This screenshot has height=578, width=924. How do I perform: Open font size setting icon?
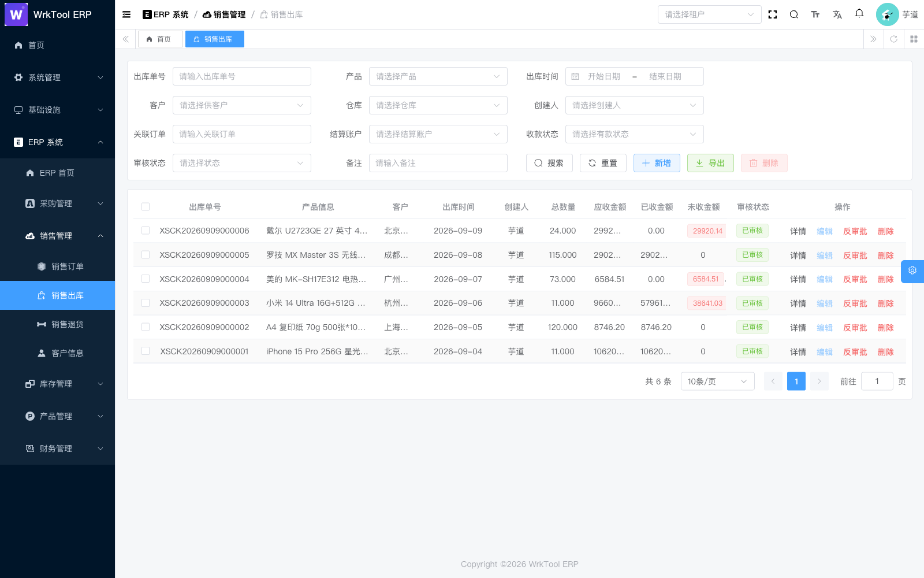pos(815,14)
